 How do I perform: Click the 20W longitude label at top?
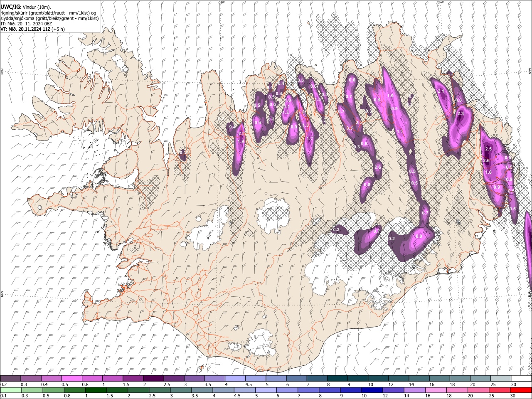click(221, 2)
